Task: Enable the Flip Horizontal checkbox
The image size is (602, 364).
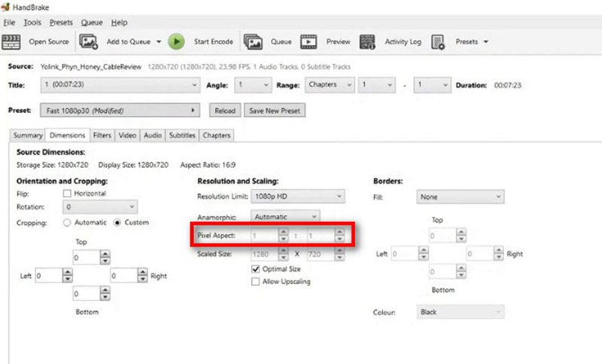Action: (67, 193)
